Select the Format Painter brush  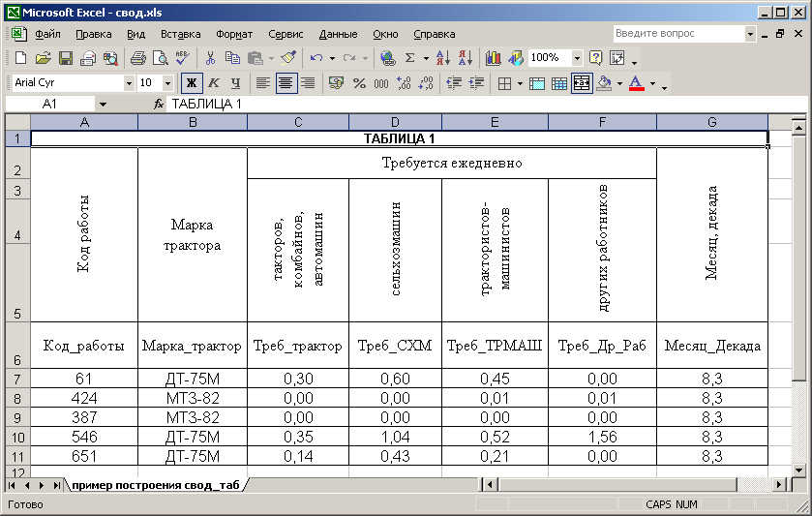(288, 58)
